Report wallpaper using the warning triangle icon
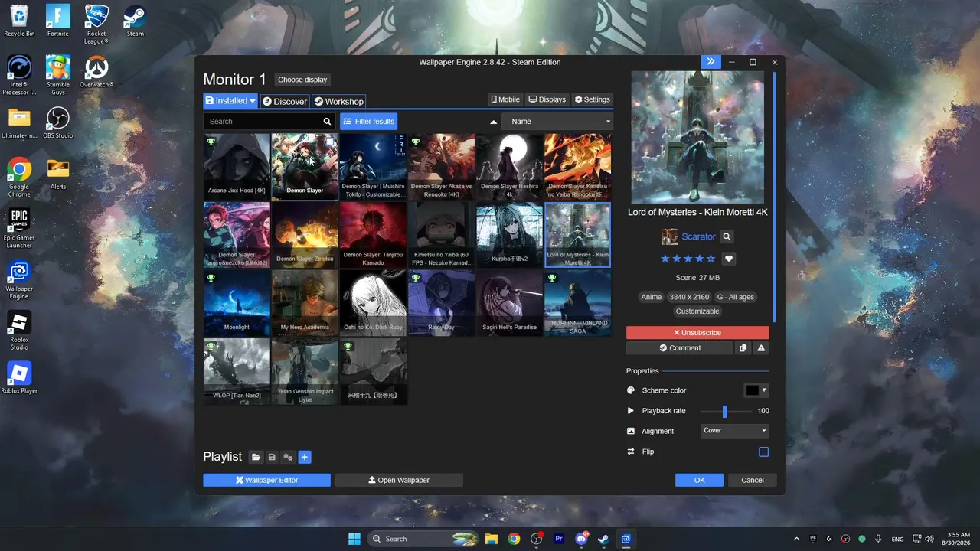 tap(761, 348)
